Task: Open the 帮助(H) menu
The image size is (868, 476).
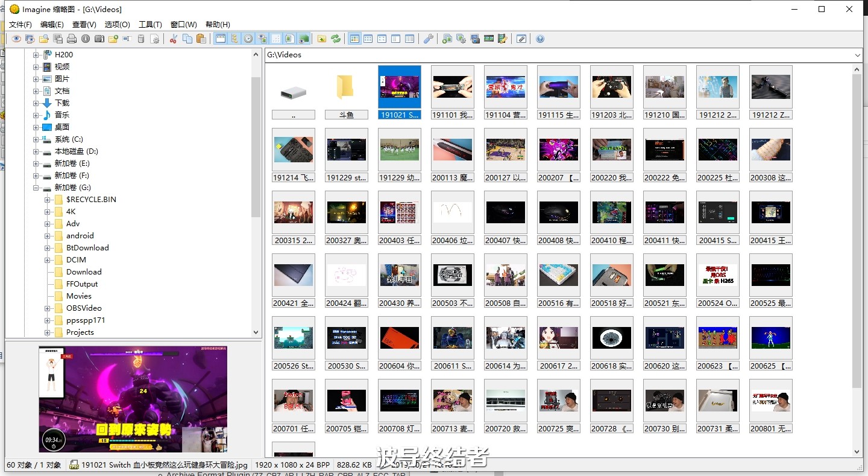Action: 218,25
